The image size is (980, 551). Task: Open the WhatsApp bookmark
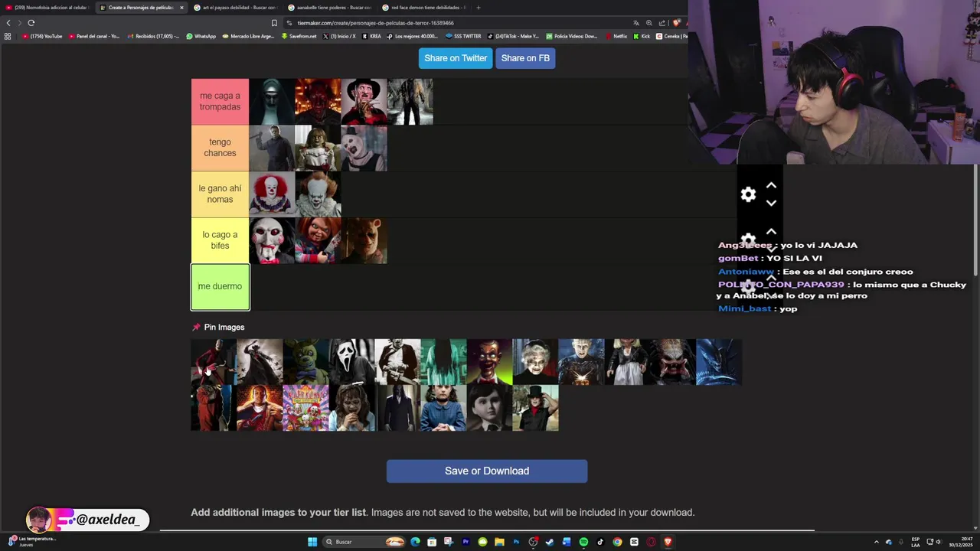[201, 36]
